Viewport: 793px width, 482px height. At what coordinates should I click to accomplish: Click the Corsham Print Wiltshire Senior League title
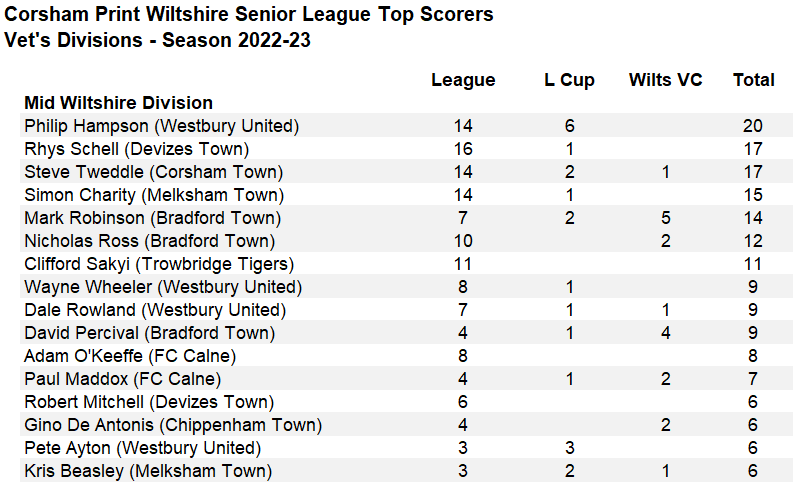coord(248,15)
